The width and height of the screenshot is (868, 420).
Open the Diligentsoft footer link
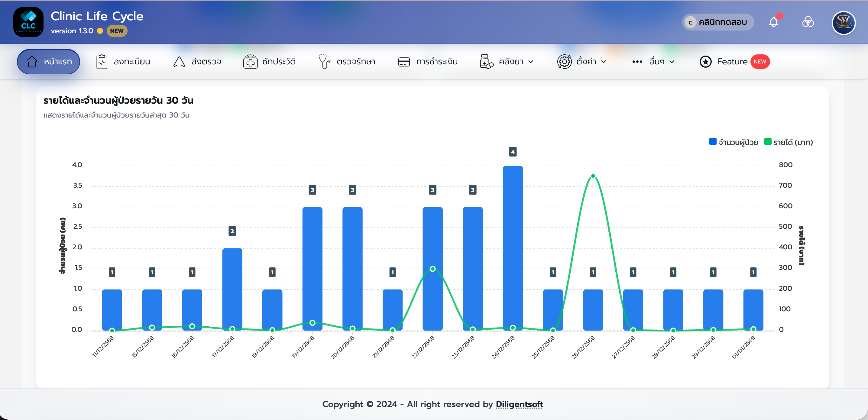519,404
